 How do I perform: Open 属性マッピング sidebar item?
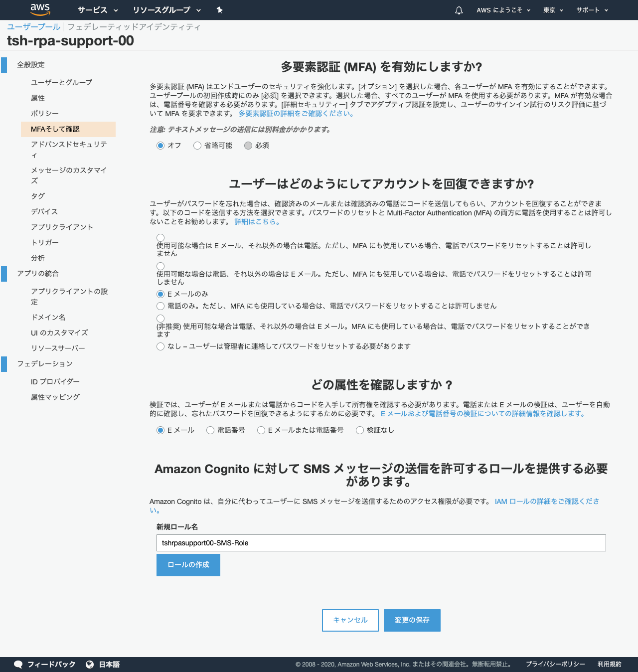55,397
